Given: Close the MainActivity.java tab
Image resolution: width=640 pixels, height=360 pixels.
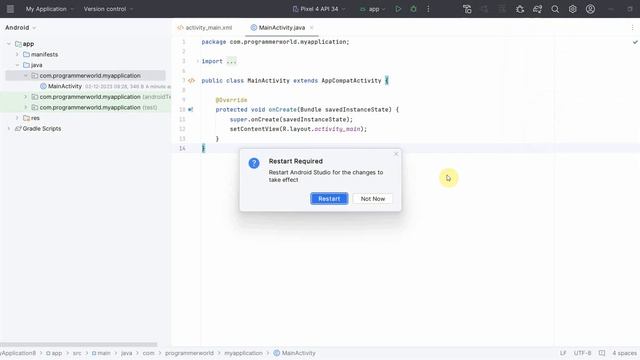Looking at the screenshot, I should 311,27.
